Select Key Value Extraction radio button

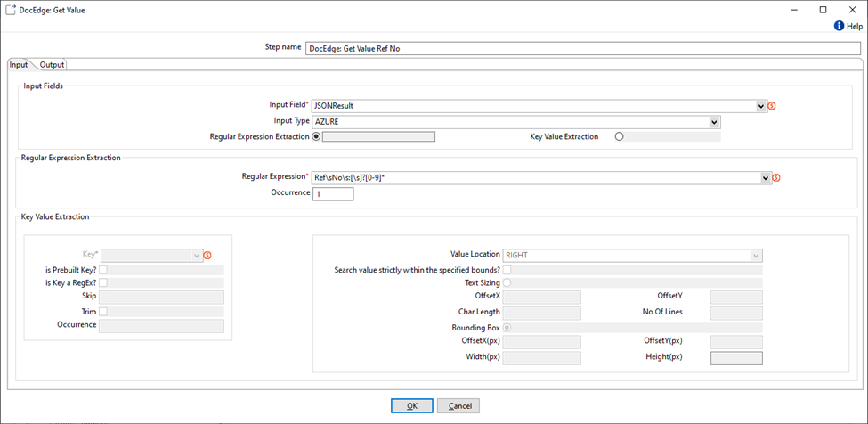pos(619,137)
